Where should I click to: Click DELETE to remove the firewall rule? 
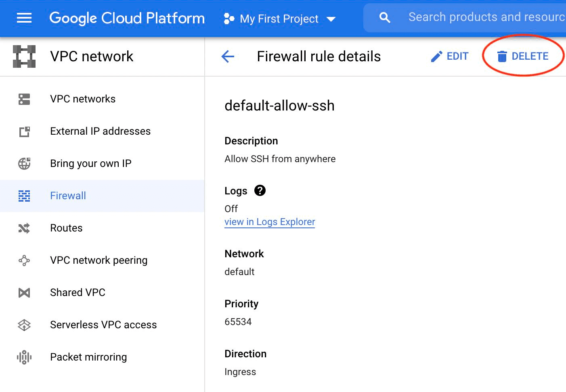point(530,56)
